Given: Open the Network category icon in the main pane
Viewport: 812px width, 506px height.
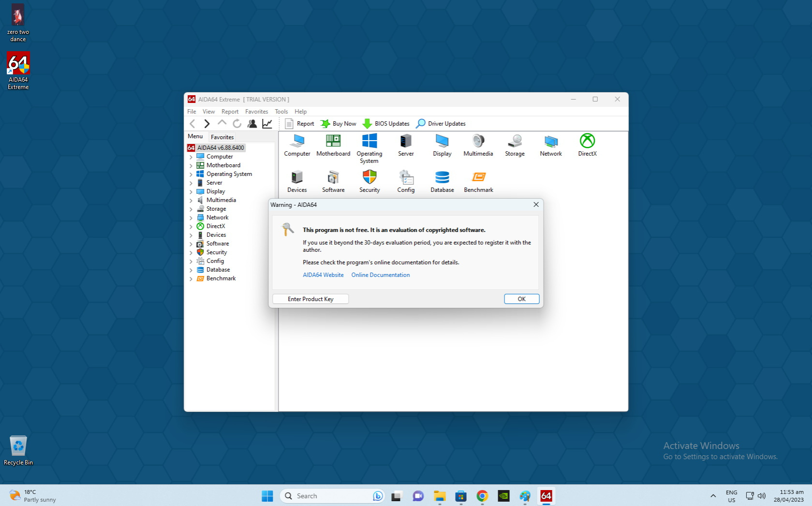Looking at the screenshot, I should pos(551,145).
